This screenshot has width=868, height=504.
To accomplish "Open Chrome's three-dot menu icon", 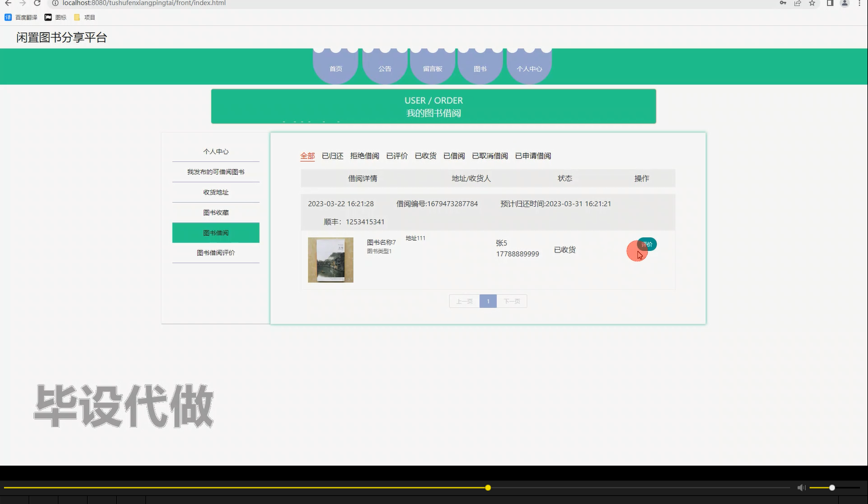I will click(x=859, y=3).
